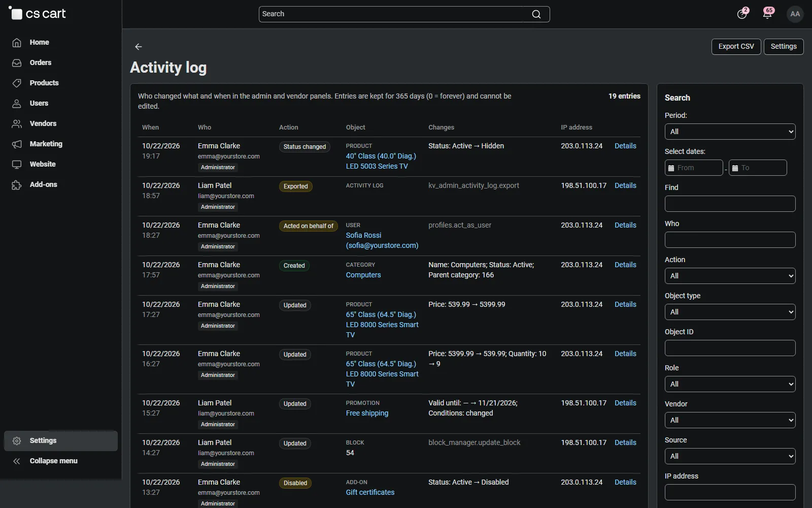Image resolution: width=812 pixels, height=508 pixels.
Task: Open Details for block 54 update
Action: (x=625, y=442)
